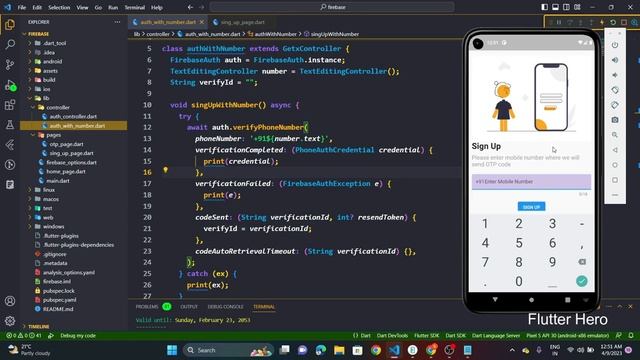Click the emulator power button
The width and height of the screenshot is (640, 360).
click(x=615, y=45)
